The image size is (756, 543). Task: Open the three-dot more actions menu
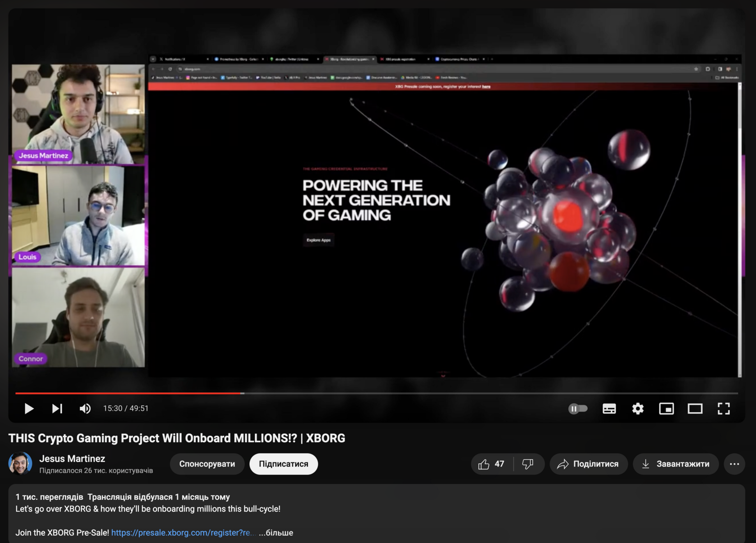pyautogui.click(x=734, y=464)
